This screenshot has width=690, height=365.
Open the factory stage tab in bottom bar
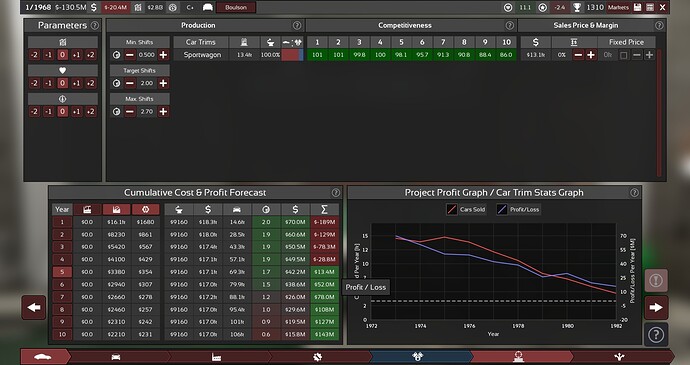click(217, 357)
